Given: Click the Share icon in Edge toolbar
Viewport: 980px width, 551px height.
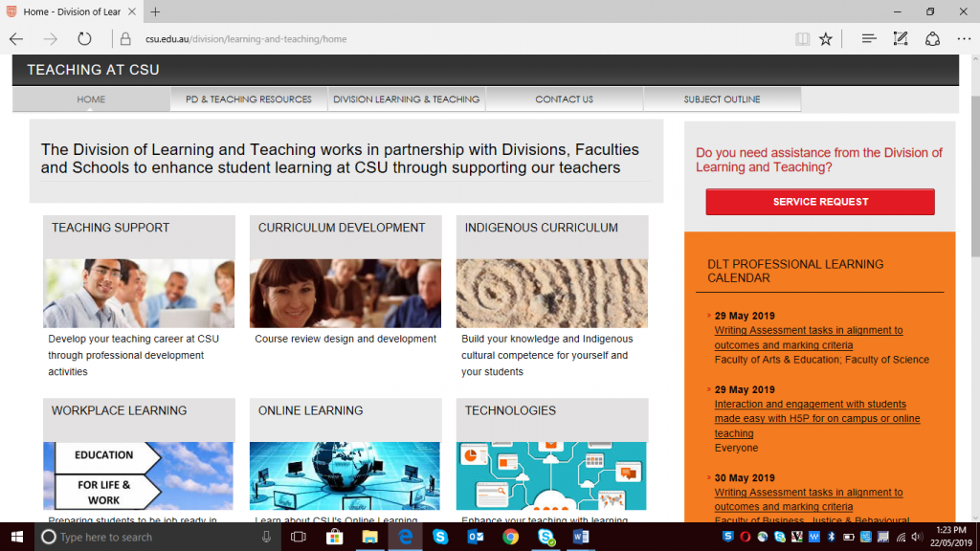Looking at the screenshot, I should (932, 38).
